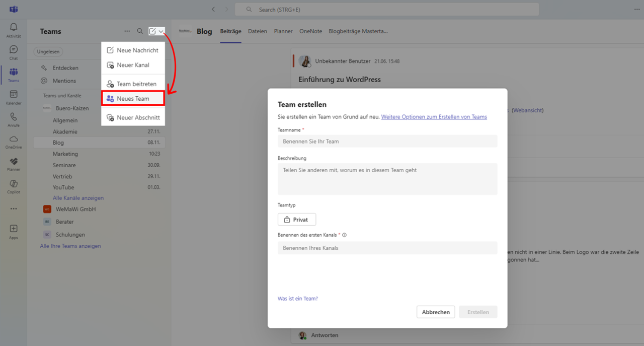Open Weitere Optionen zum Erstellen von Teams link
This screenshot has height=346, width=644.
[x=434, y=117]
